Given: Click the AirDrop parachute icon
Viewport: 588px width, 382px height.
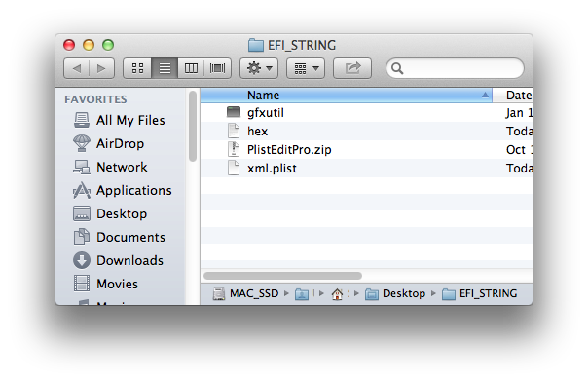Looking at the screenshot, I should click(x=82, y=143).
